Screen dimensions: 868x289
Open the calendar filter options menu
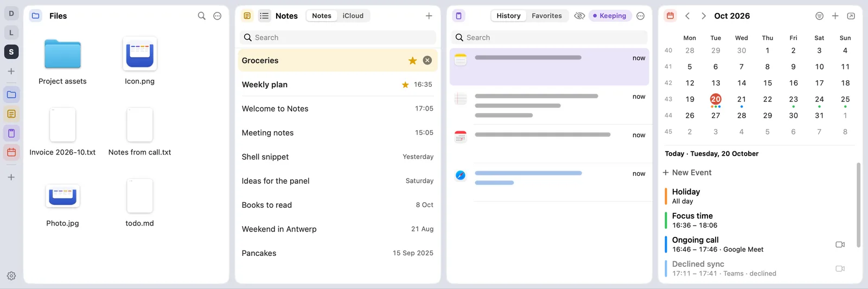(820, 16)
